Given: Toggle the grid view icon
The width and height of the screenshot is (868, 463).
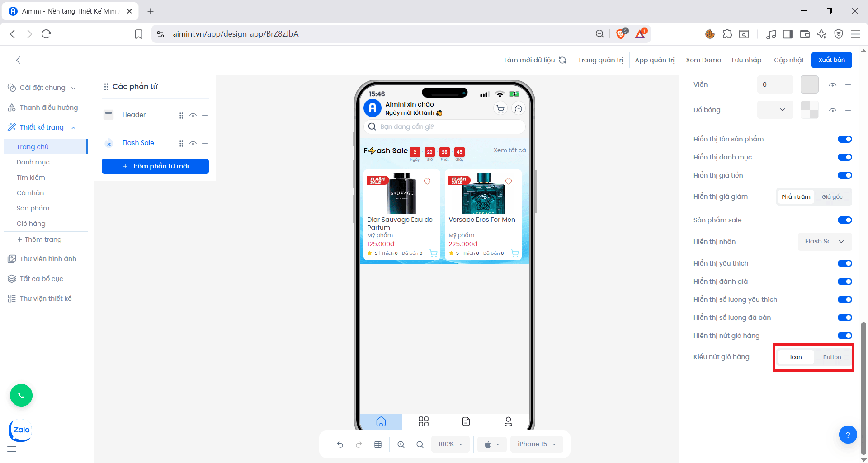Looking at the screenshot, I should (378, 444).
